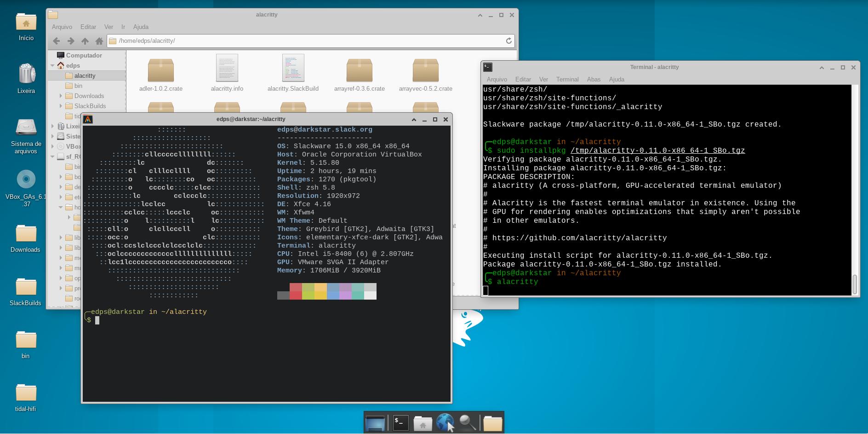The image size is (868, 434).
Task: Open Início desktop icon
Action: (26, 27)
